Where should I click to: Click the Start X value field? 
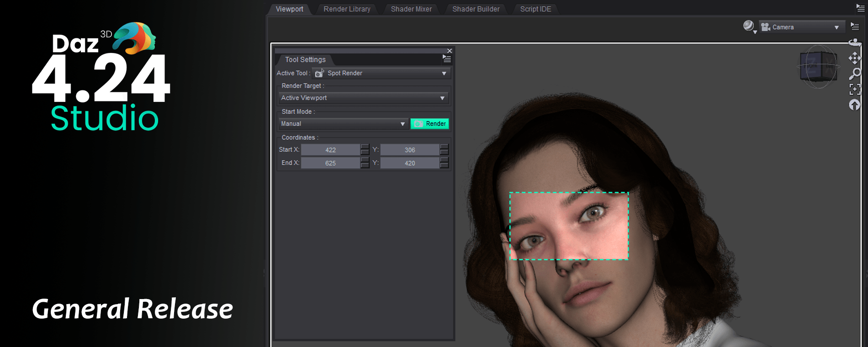pos(330,150)
